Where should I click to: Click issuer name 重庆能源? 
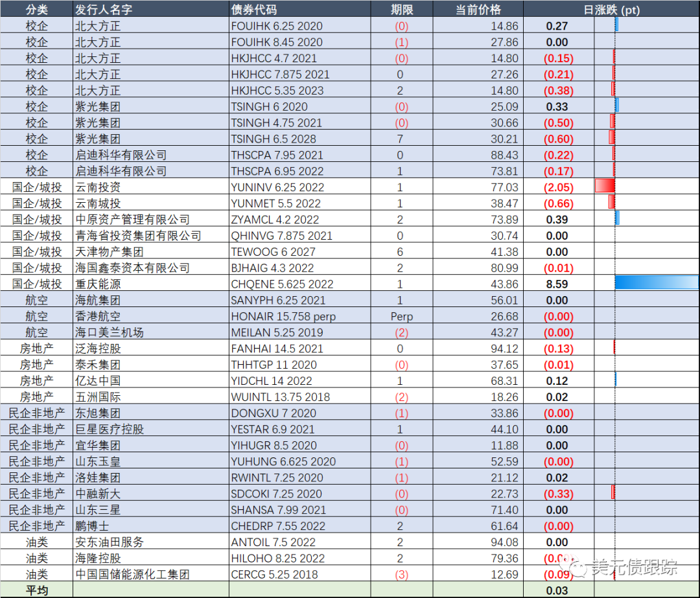pyautogui.click(x=98, y=284)
